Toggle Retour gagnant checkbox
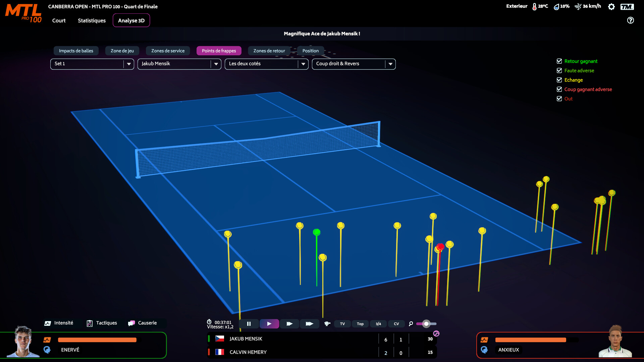Image resolution: width=644 pixels, height=362 pixels. coord(559,61)
